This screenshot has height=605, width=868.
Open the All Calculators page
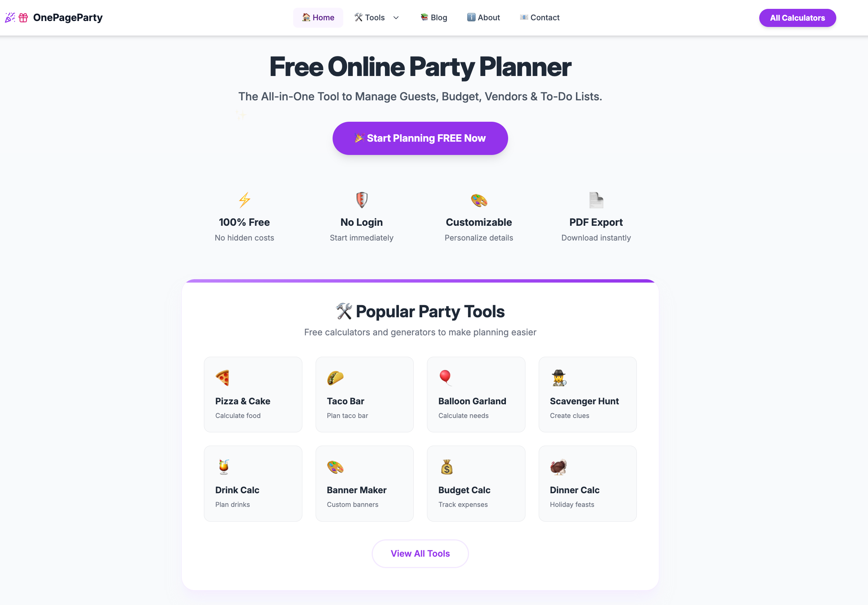click(797, 17)
